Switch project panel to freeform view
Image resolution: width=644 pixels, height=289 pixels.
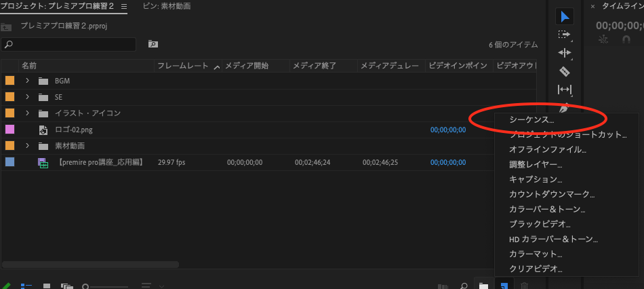coord(66,286)
